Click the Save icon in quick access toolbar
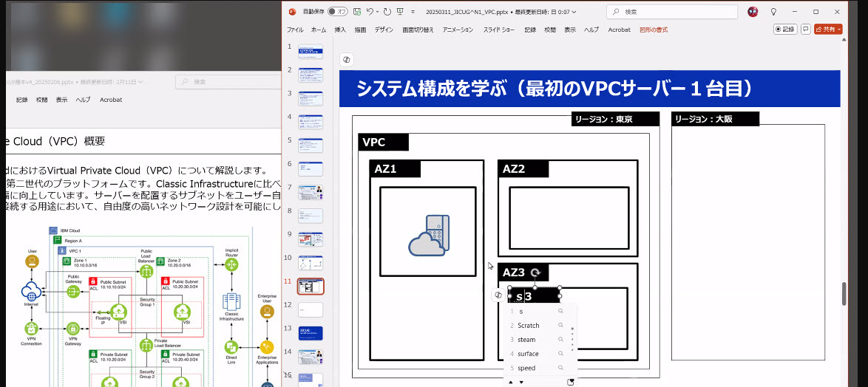The height and width of the screenshot is (387, 868). [358, 12]
